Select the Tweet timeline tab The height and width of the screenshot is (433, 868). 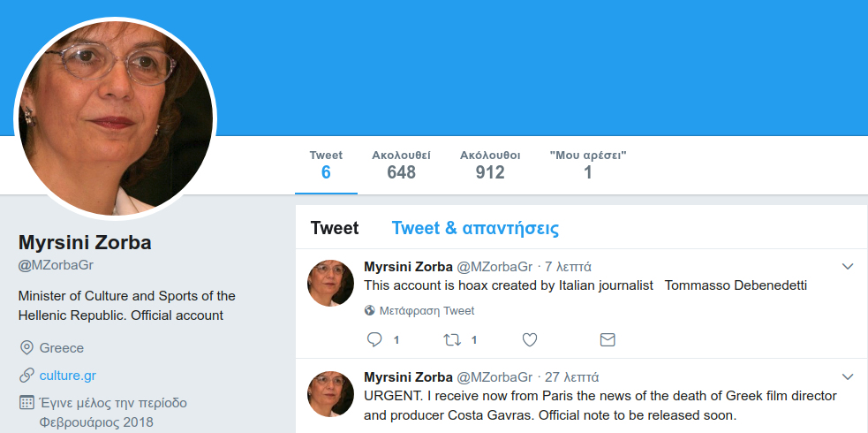[335, 228]
